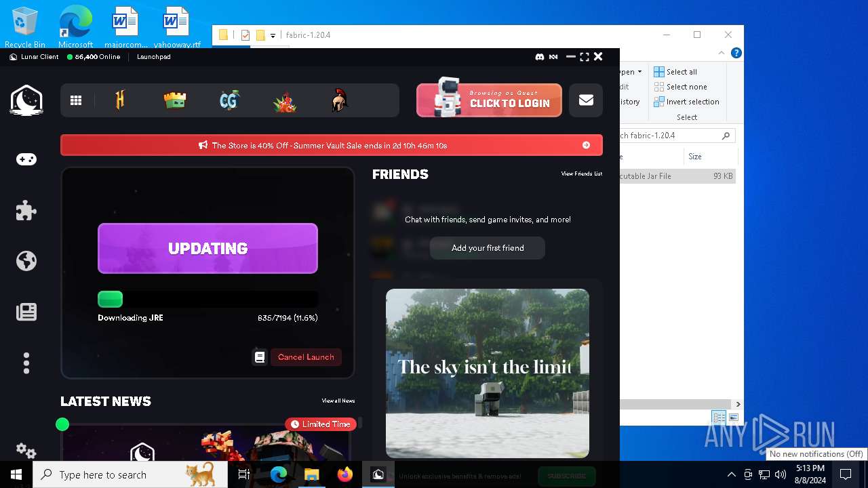Screen dimensions: 868x488
Task: Click the Lunar Client moon logo in sidebar
Action: (x=26, y=100)
